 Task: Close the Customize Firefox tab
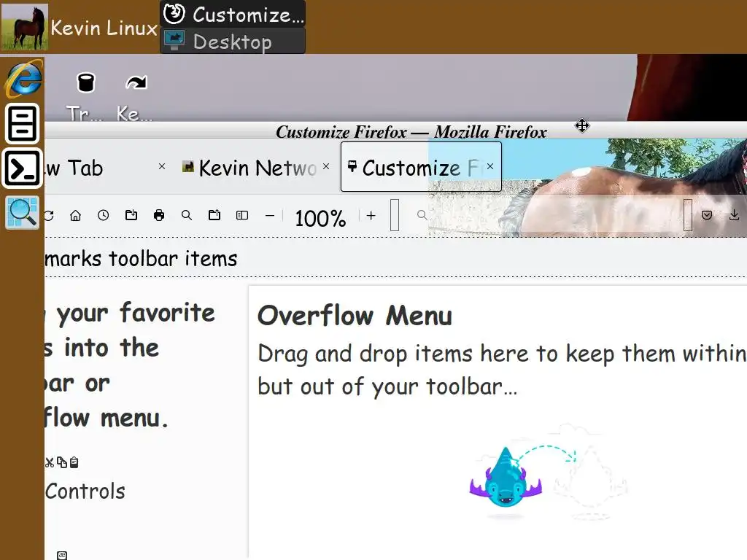click(x=489, y=166)
